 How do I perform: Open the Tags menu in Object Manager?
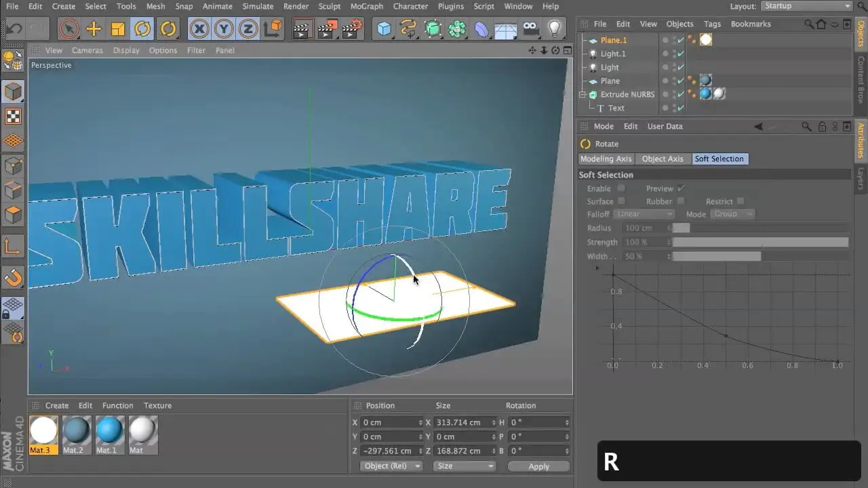pyautogui.click(x=712, y=24)
